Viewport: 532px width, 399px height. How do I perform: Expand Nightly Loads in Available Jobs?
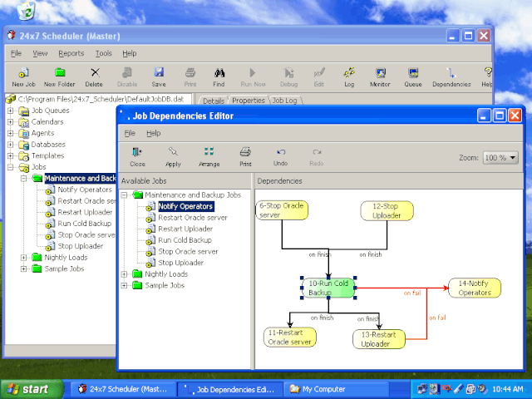tap(124, 274)
